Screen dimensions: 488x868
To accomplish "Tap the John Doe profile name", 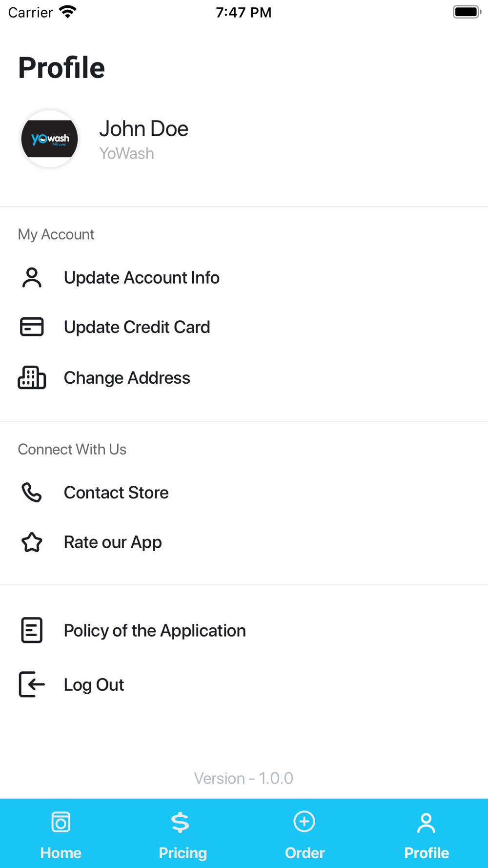I will click(x=143, y=129).
